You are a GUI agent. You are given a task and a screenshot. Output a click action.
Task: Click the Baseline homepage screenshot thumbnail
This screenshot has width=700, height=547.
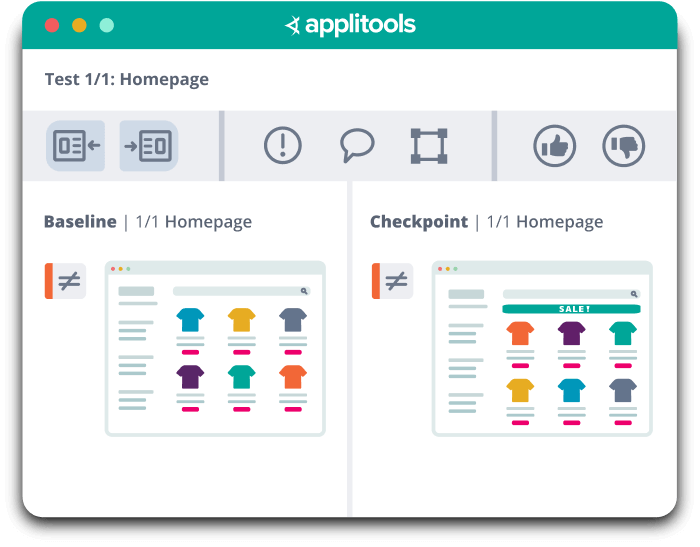tap(215, 348)
